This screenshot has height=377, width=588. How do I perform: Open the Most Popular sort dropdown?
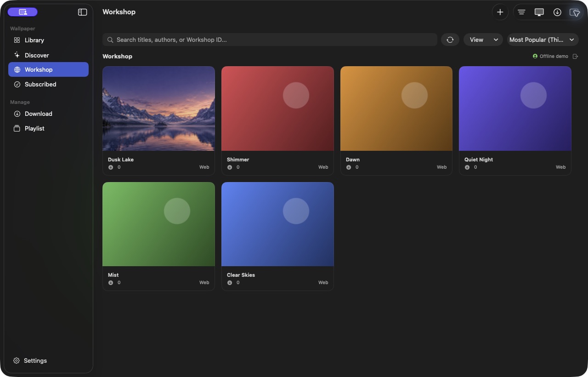[x=543, y=40]
